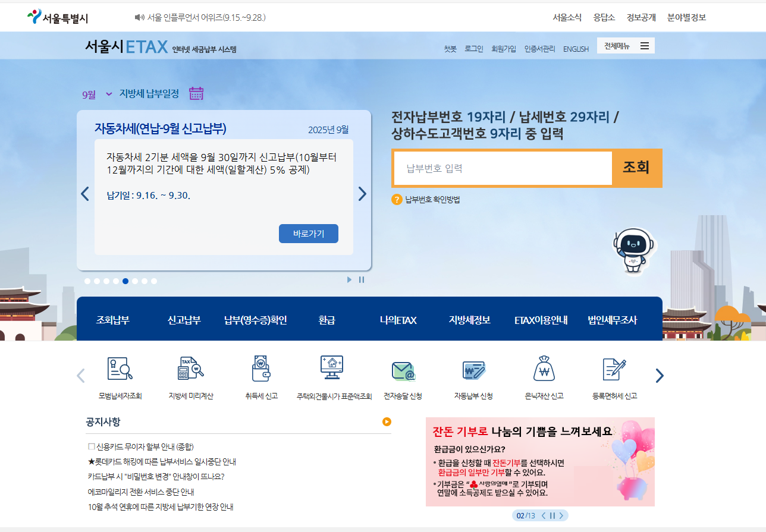The image size is (766, 532).
Task: Switch to ENGLISH version
Action: coord(576,49)
